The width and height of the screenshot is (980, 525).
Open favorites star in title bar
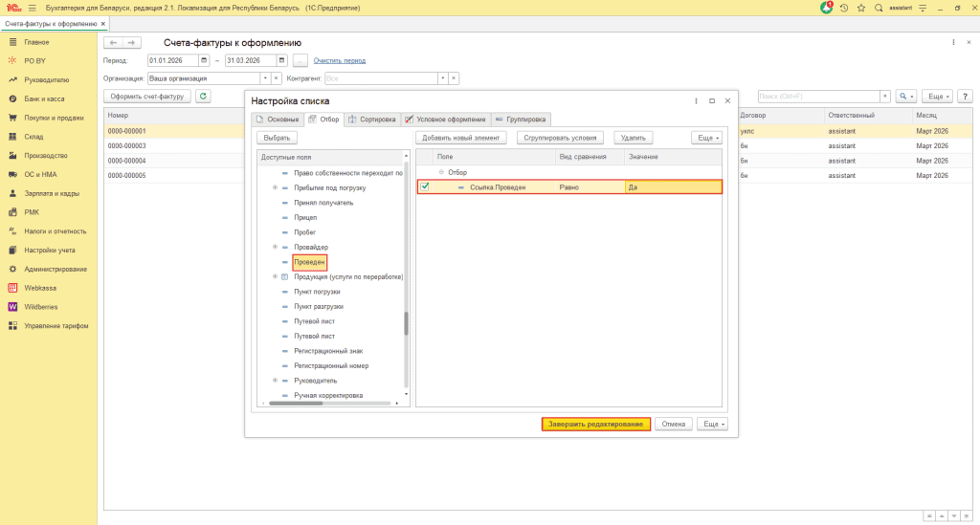[x=861, y=8]
